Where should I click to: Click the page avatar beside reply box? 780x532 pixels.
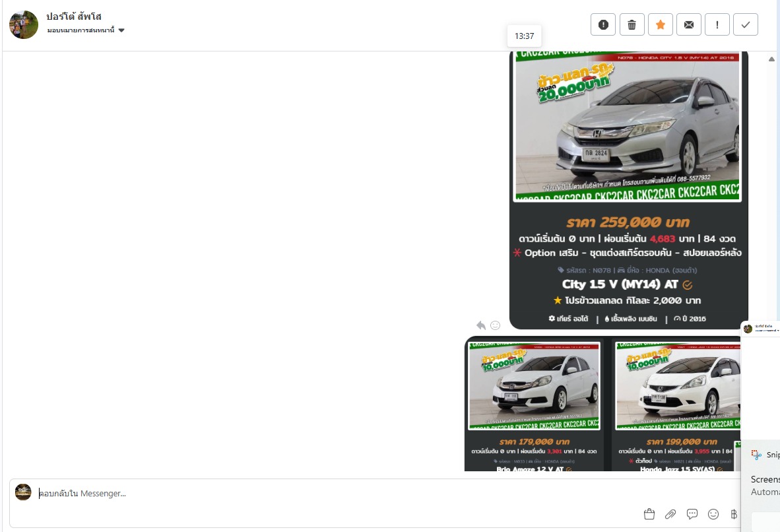coord(23,492)
